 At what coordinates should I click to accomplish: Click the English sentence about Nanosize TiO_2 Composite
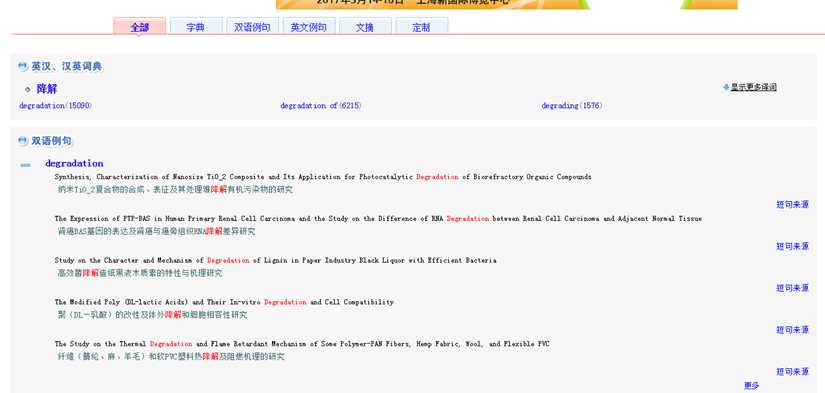coord(323,177)
